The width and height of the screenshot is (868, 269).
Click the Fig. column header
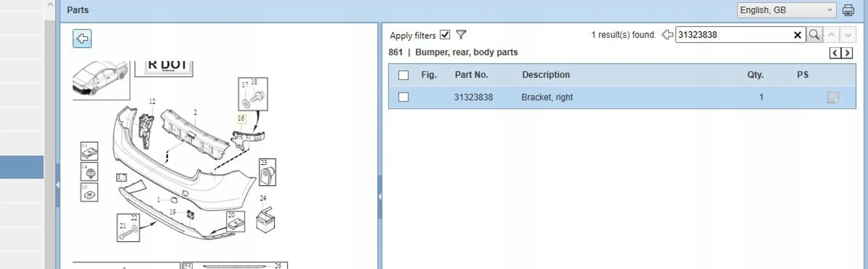[x=429, y=75]
